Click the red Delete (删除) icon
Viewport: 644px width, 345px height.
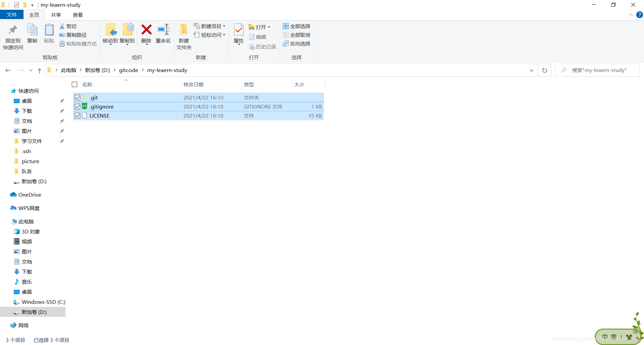pos(146,30)
